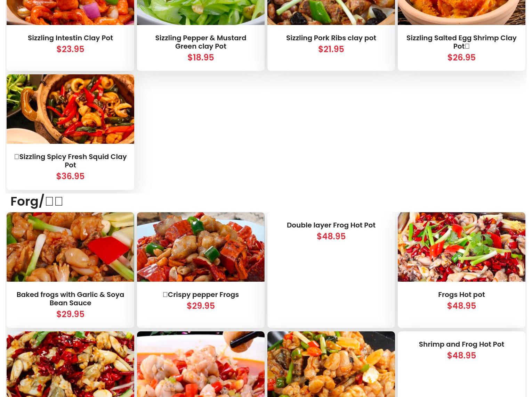
Task: Choose Sizzling Salted Egg Shrimp Clay Pot
Action: tap(461, 42)
